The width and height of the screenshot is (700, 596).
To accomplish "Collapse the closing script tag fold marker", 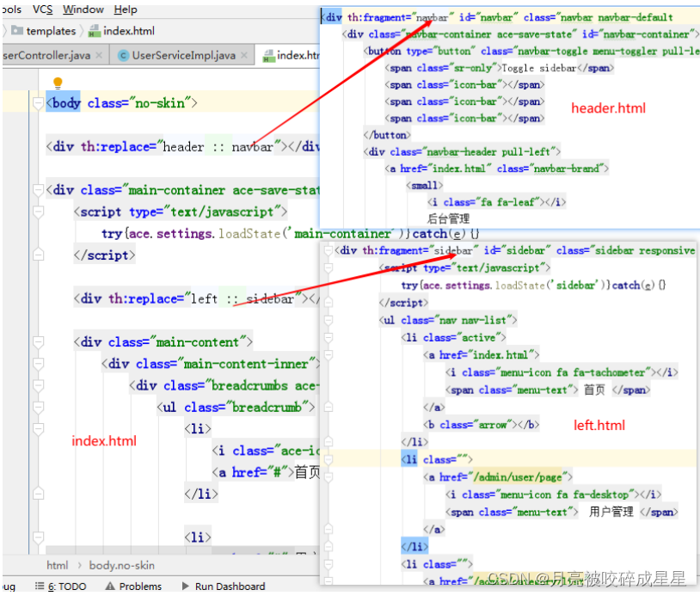I will tap(39, 255).
